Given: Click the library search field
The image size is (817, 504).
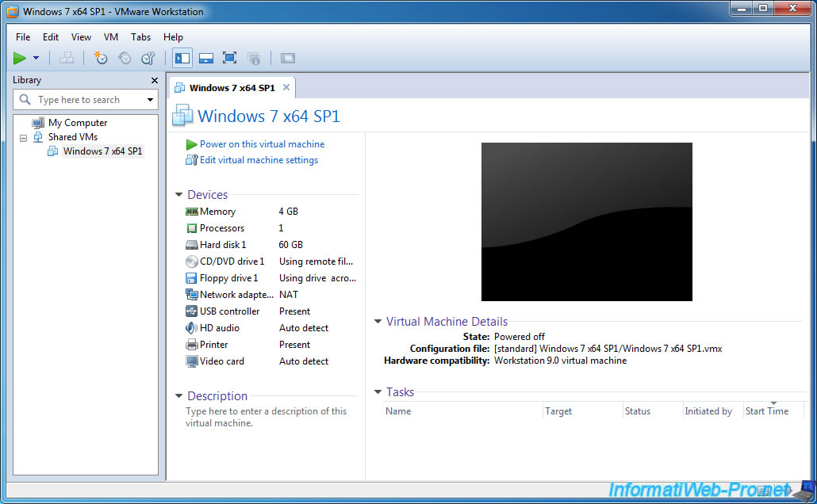Looking at the screenshot, I should point(86,99).
